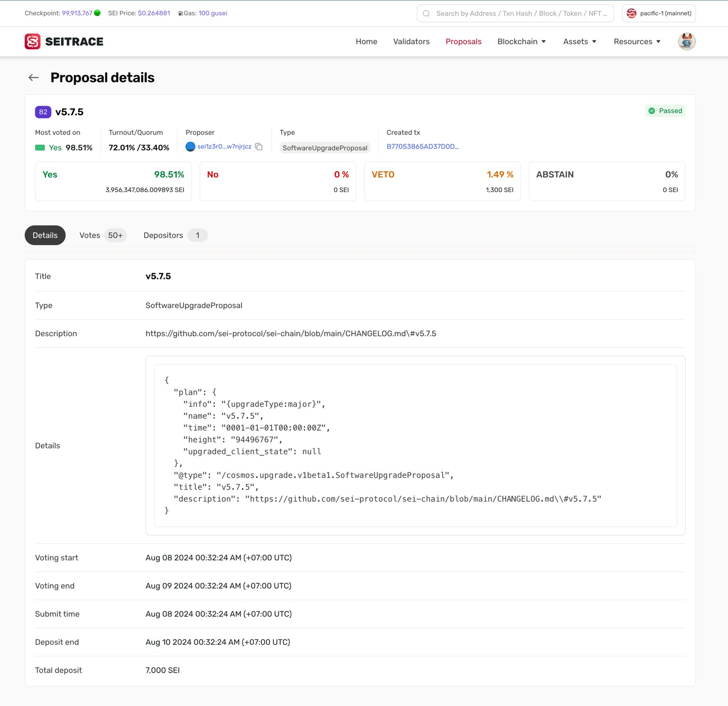Click the Depositors count badge 1
This screenshot has height=706, width=728.
point(198,235)
